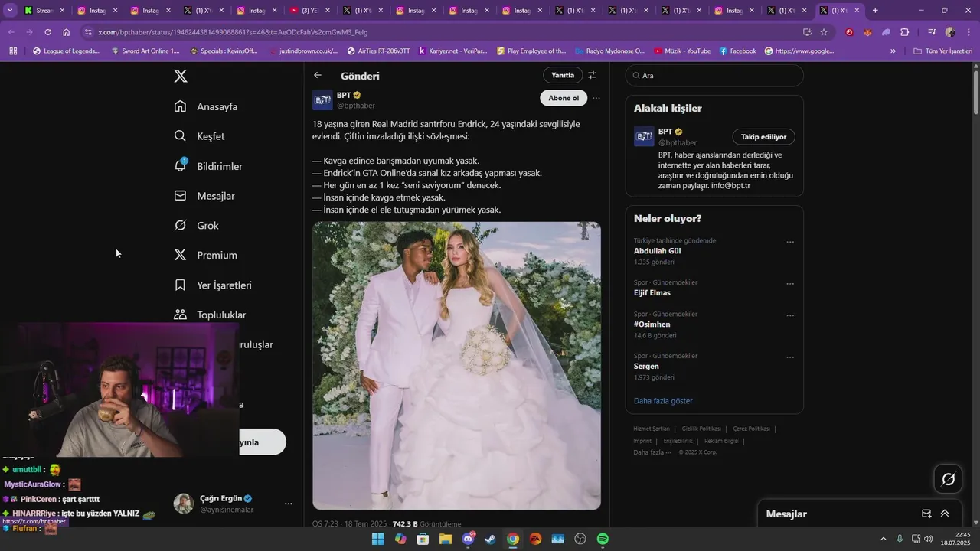Expand the Mesajlar drawer with double chevron
This screenshot has width=980, height=551.
945,514
